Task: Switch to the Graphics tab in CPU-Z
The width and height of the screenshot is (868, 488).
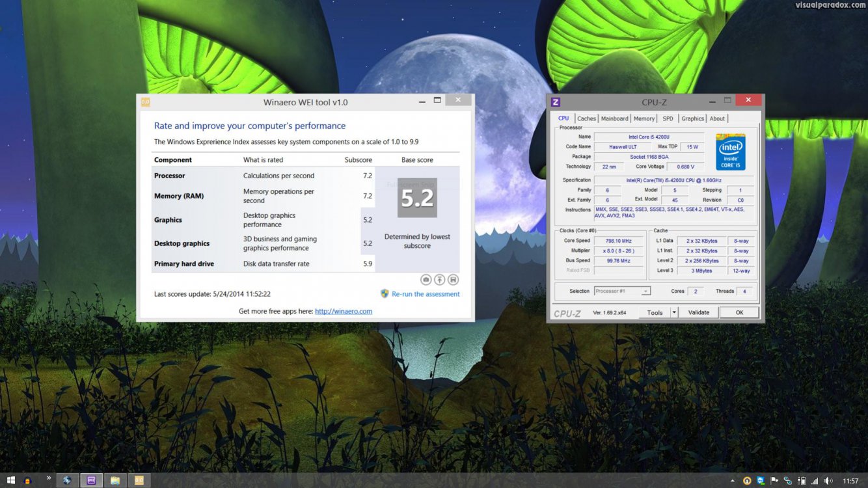Action: pyautogui.click(x=692, y=118)
